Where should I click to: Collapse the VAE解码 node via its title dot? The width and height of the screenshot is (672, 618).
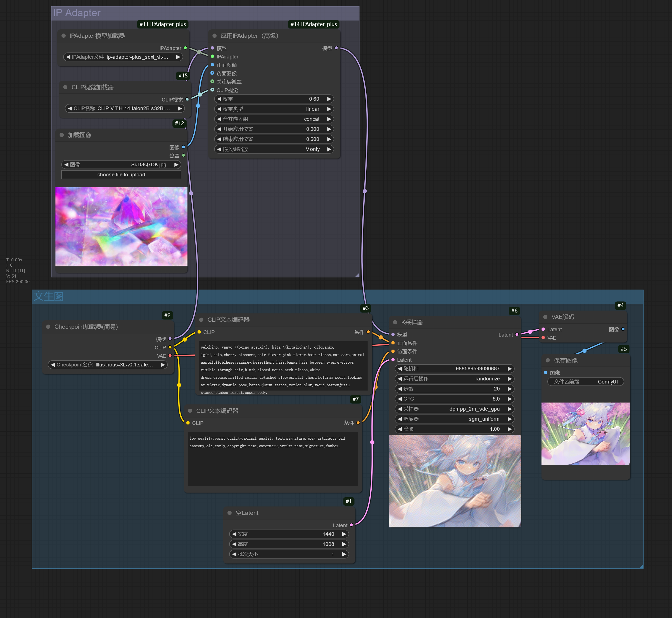[545, 317]
